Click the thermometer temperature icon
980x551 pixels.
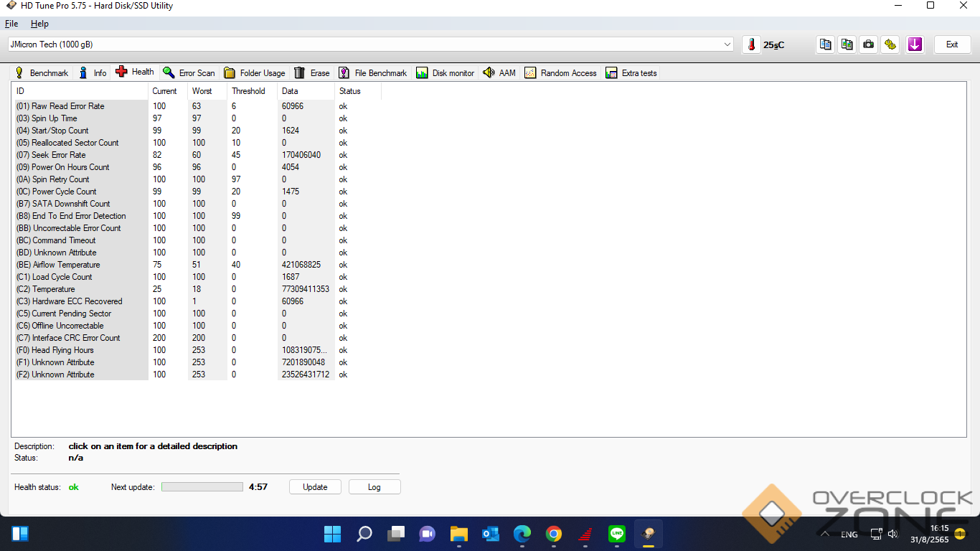pos(751,44)
